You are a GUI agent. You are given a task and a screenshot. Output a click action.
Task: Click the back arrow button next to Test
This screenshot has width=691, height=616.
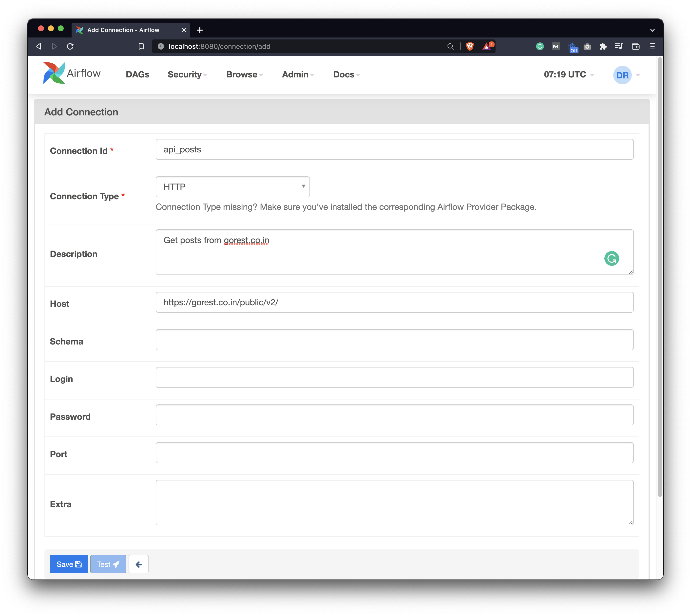138,564
